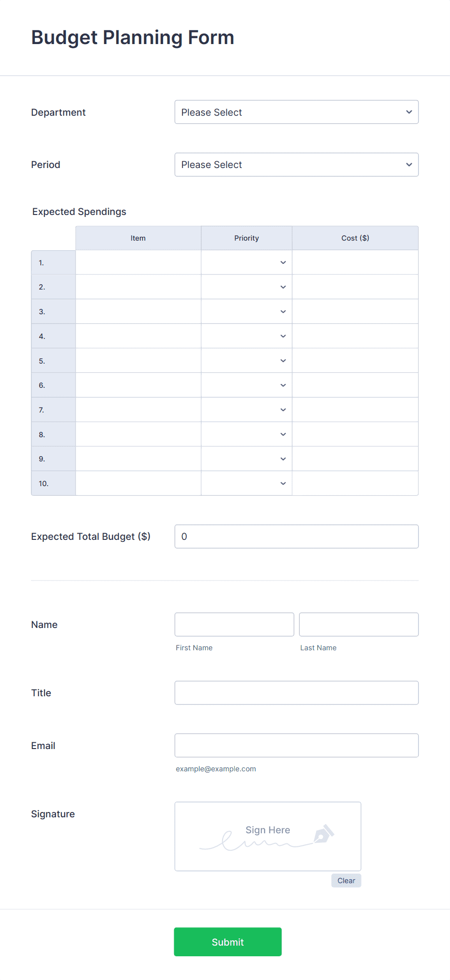450x980 pixels.
Task: Click the Last Name input box
Action: click(359, 624)
